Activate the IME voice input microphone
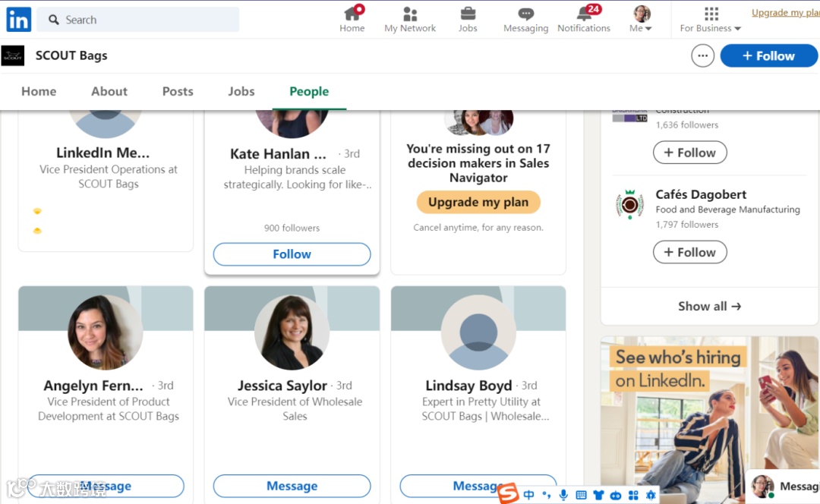Screen dimensions: 820x504 [x=563, y=495]
